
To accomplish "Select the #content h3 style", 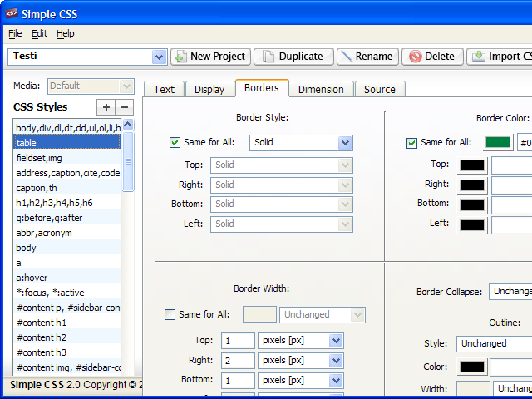I will (67, 352).
